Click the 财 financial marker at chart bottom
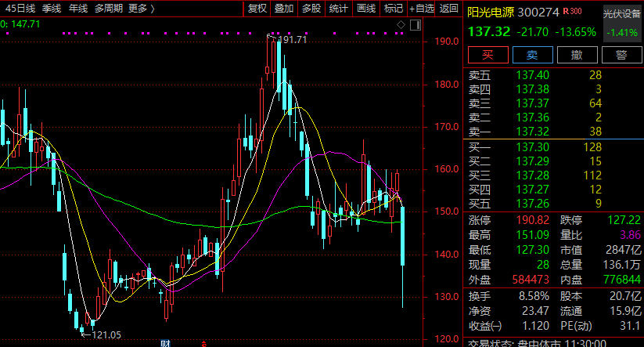This screenshot has width=644, height=347. 165,344
